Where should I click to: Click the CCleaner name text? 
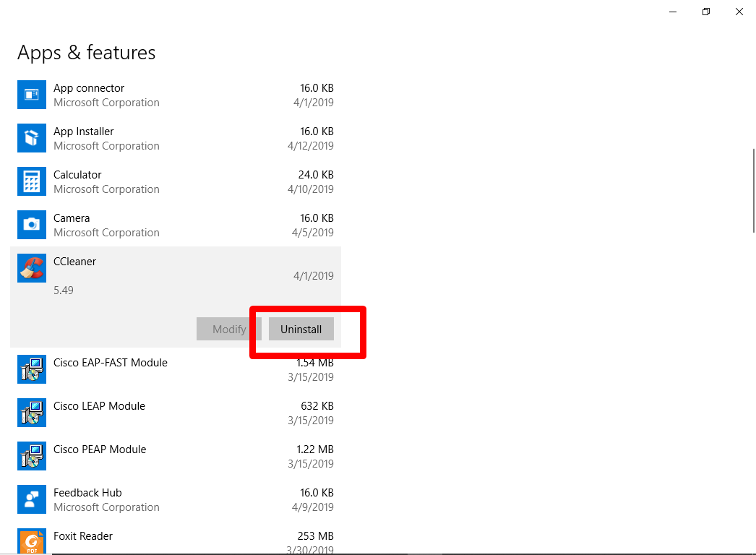click(x=74, y=262)
